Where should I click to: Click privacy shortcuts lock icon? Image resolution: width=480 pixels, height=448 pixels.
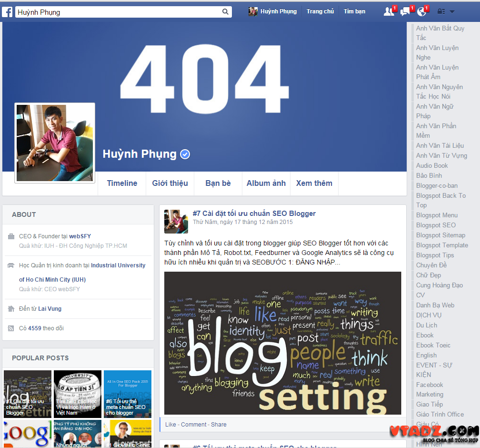441,11
